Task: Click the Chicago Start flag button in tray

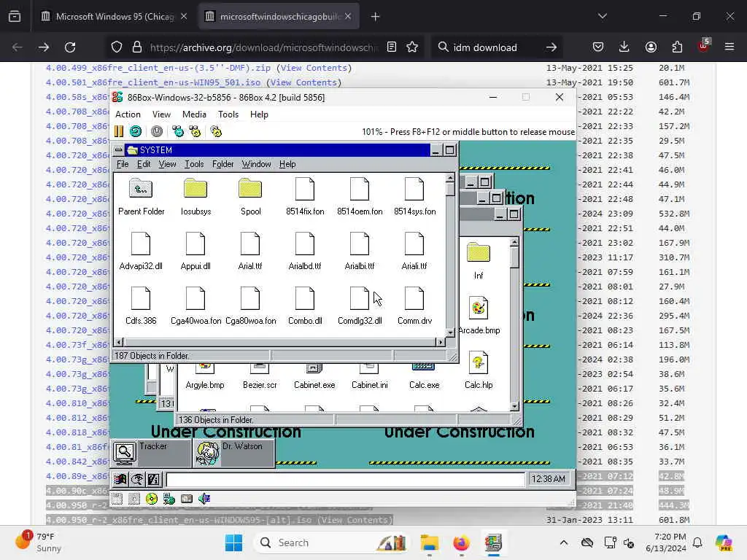Action: coord(120,479)
